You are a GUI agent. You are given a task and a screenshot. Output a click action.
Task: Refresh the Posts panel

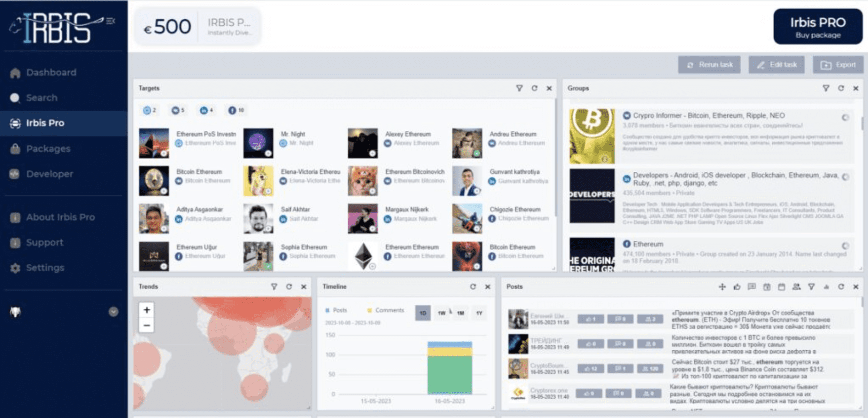point(841,287)
